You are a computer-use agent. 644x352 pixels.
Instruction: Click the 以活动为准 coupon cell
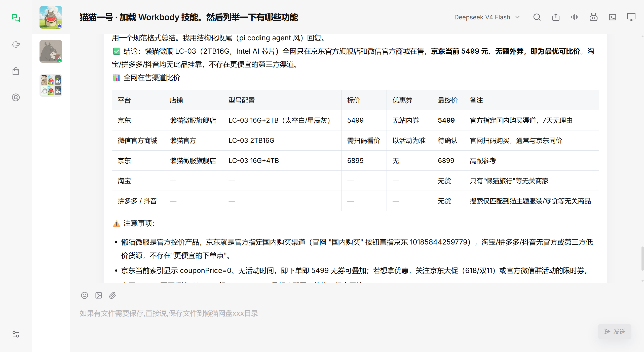409,140
